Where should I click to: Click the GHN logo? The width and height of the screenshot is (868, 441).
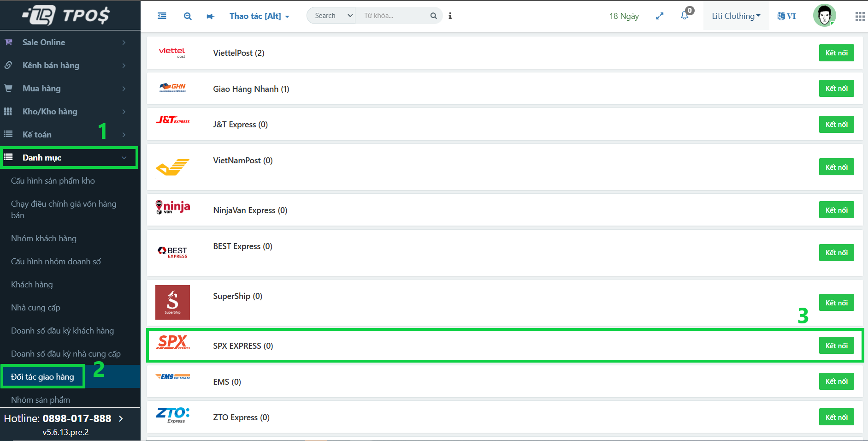click(172, 88)
